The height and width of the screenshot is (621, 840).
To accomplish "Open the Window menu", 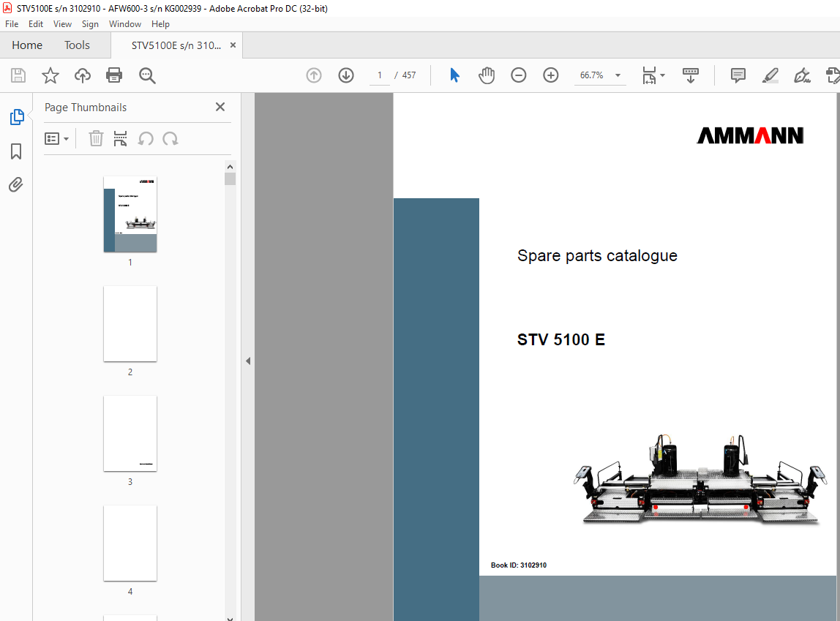I will point(125,24).
